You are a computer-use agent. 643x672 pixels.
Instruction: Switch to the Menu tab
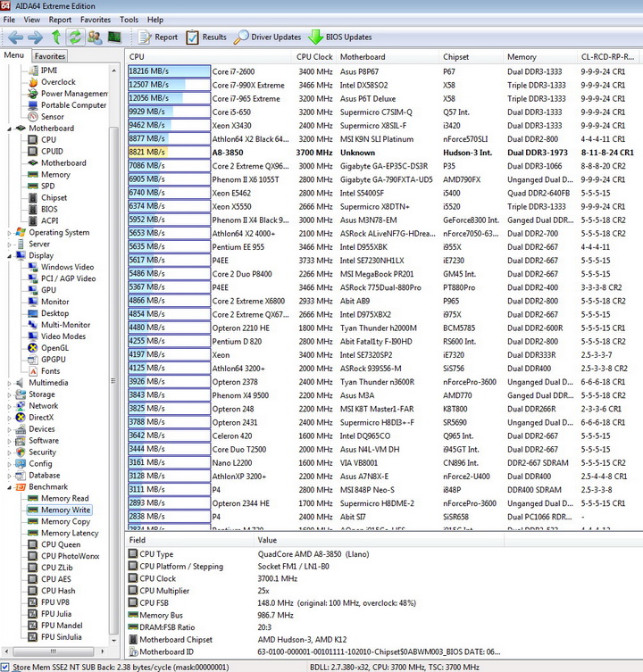click(x=14, y=55)
